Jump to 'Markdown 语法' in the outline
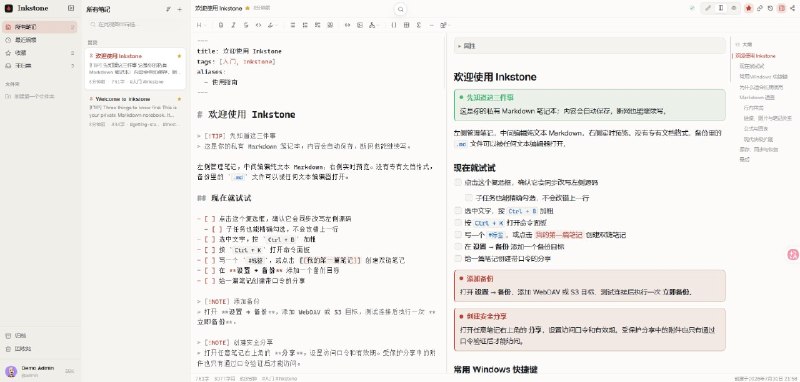The height and width of the screenshot is (382, 800). (x=757, y=97)
